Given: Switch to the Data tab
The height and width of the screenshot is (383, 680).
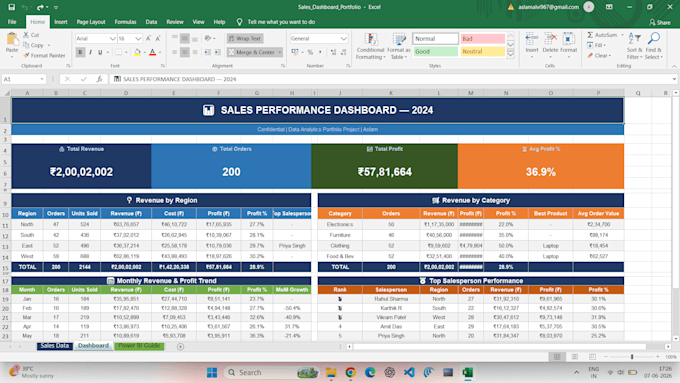Looking at the screenshot, I should pos(151,22).
